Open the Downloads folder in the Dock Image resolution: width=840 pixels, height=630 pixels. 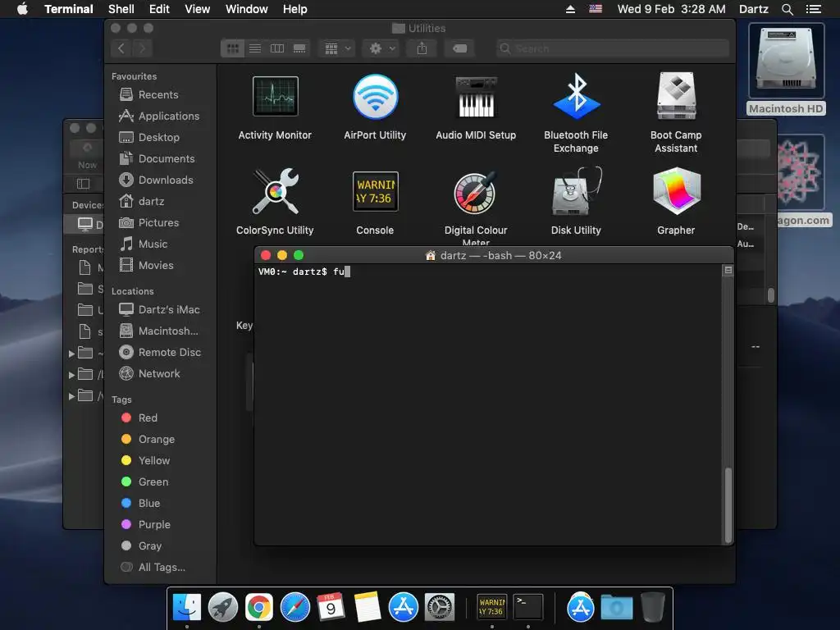tap(617, 608)
